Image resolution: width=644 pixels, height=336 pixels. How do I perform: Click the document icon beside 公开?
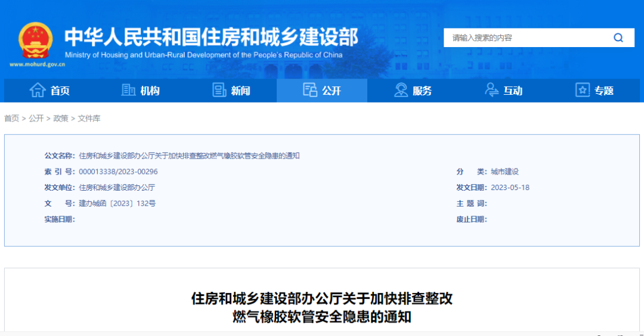point(309,90)
